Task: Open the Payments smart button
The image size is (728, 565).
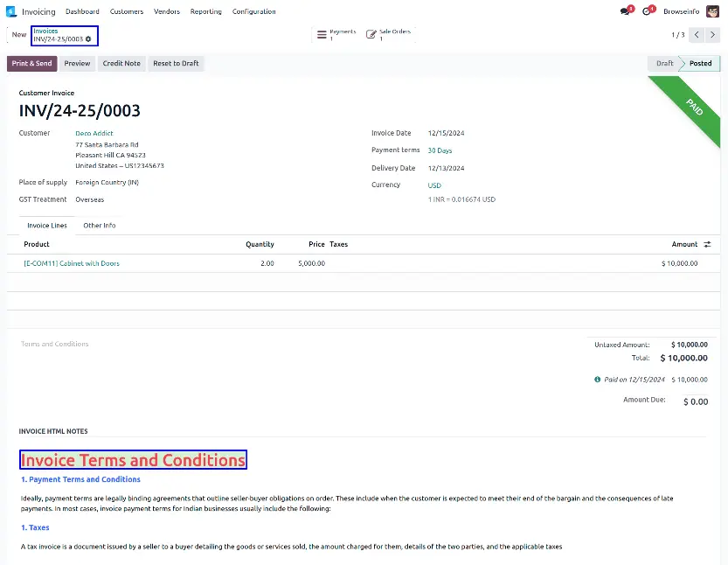Action: [x=336, y=35]
